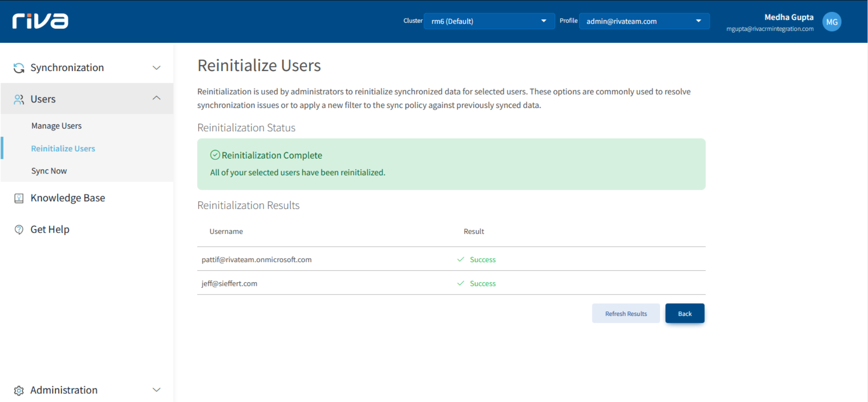Click the Username column header
This screenshot has height=402, width=868.
[x=226, y=231]
